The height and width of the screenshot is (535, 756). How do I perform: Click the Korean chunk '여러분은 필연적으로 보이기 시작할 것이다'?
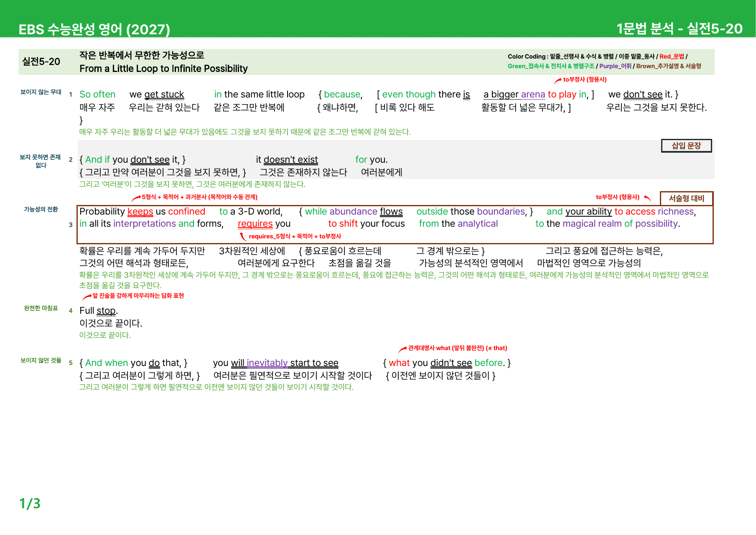click(x=293, y=376)
